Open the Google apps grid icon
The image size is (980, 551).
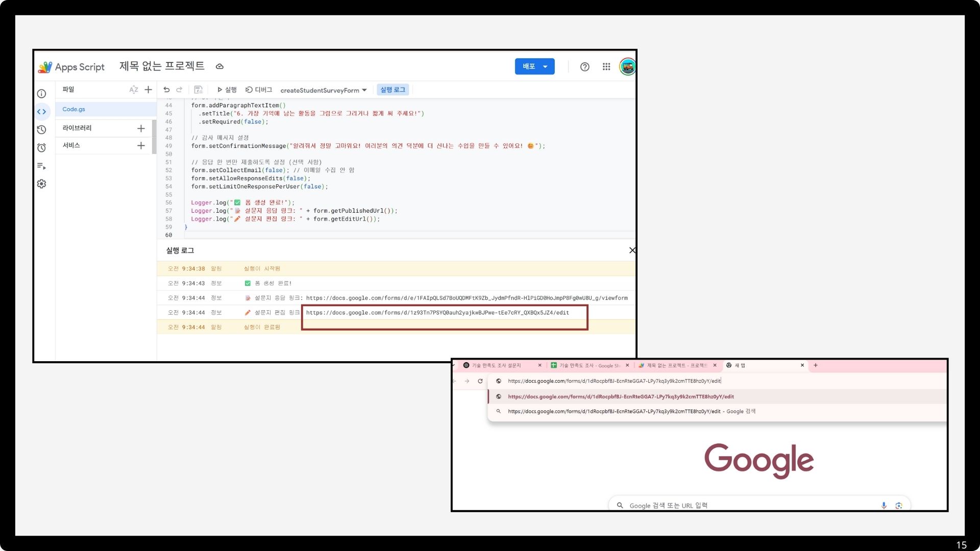point(606,67)
